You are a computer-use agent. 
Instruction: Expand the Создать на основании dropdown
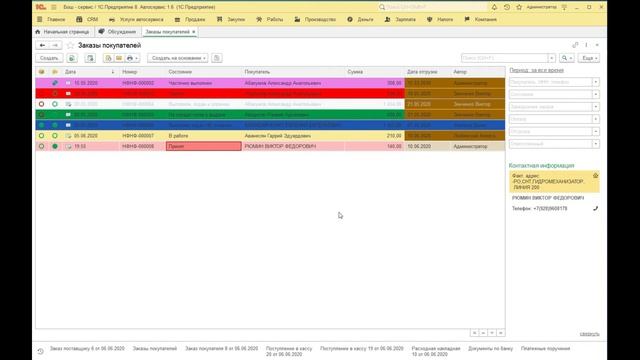coord(204,58)
